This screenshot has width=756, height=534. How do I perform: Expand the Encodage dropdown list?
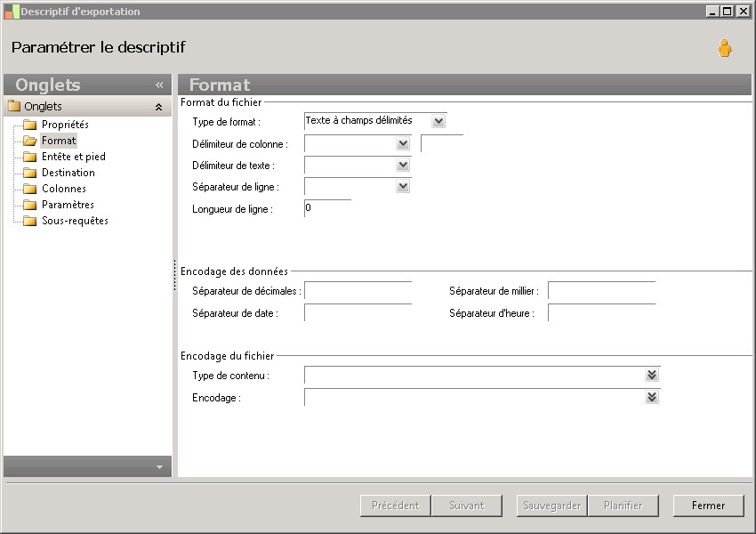coord(652,397)
